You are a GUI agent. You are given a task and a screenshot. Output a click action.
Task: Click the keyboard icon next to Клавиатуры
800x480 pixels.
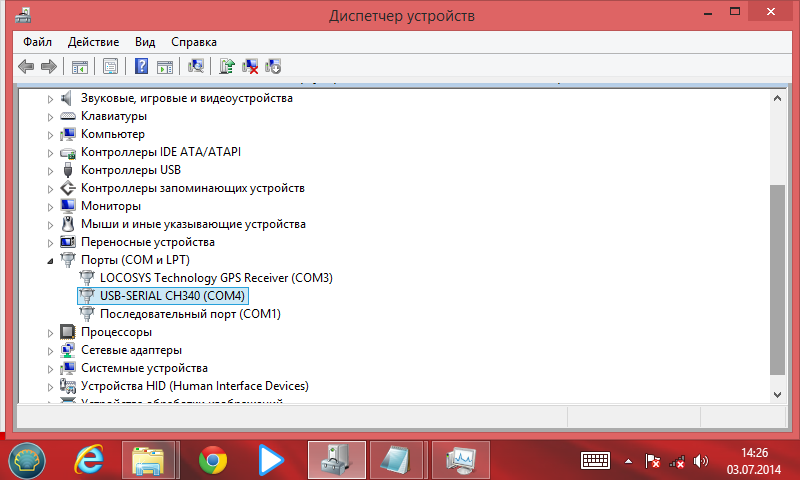pos(67,116)
